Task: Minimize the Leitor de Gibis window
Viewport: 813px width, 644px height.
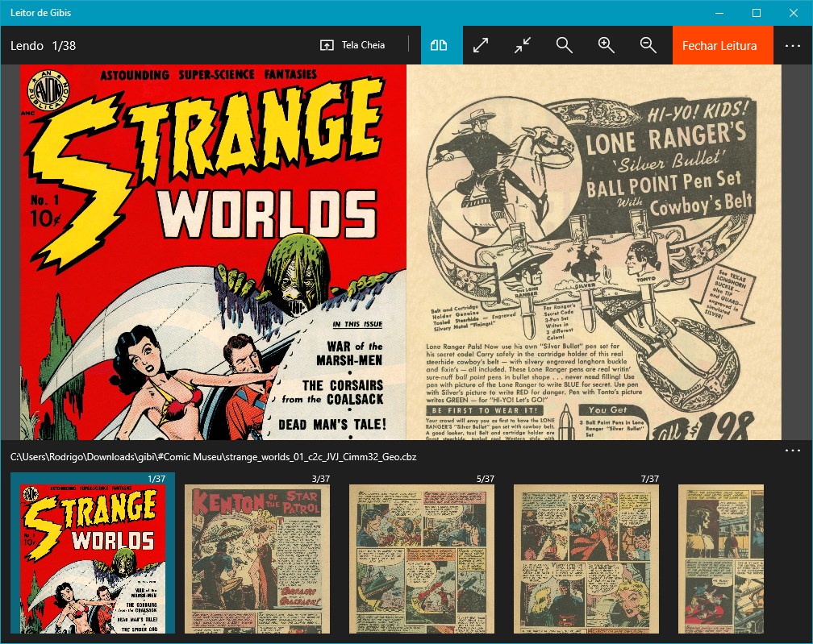Action: coord(719,13)
